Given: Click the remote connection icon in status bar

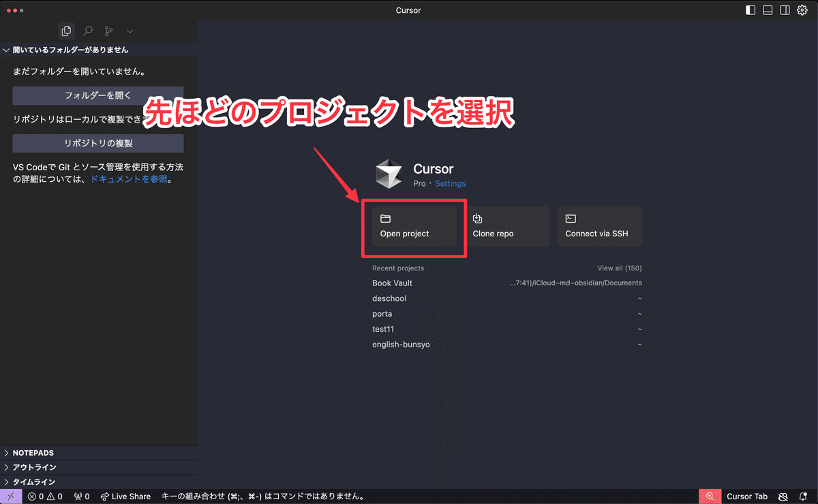Looking at the screenshot, I should pyautogui.click(x=10, y=496).
